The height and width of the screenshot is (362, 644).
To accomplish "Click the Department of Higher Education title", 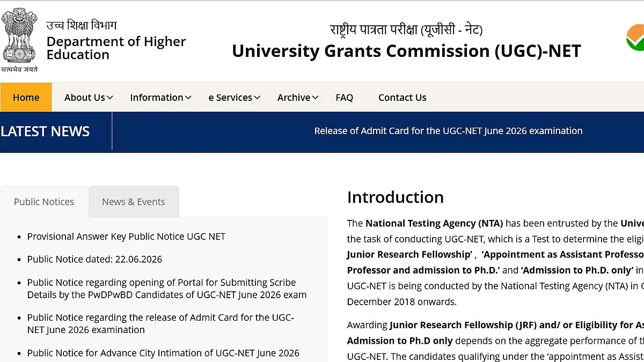I will coord(116,48).
